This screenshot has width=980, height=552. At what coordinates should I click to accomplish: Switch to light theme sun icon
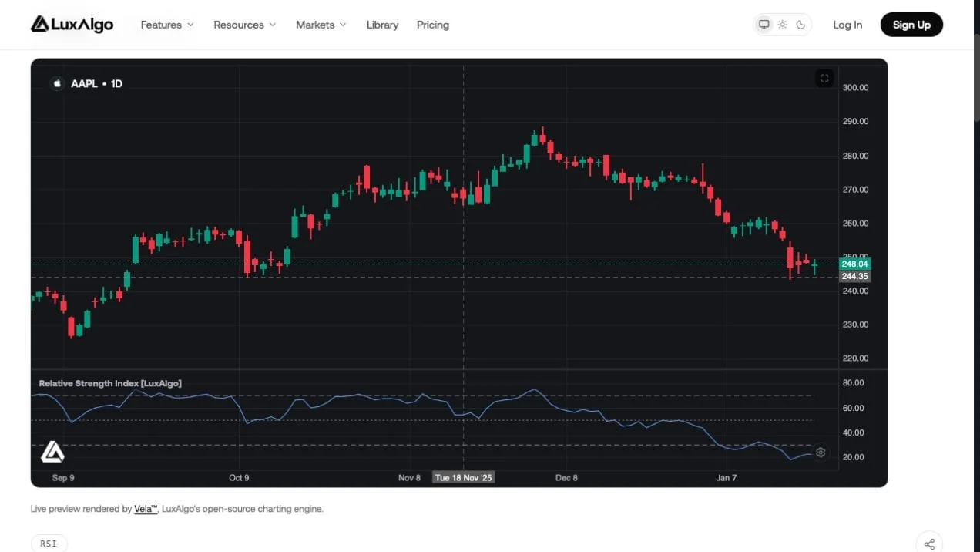click(x=783, y=25)
